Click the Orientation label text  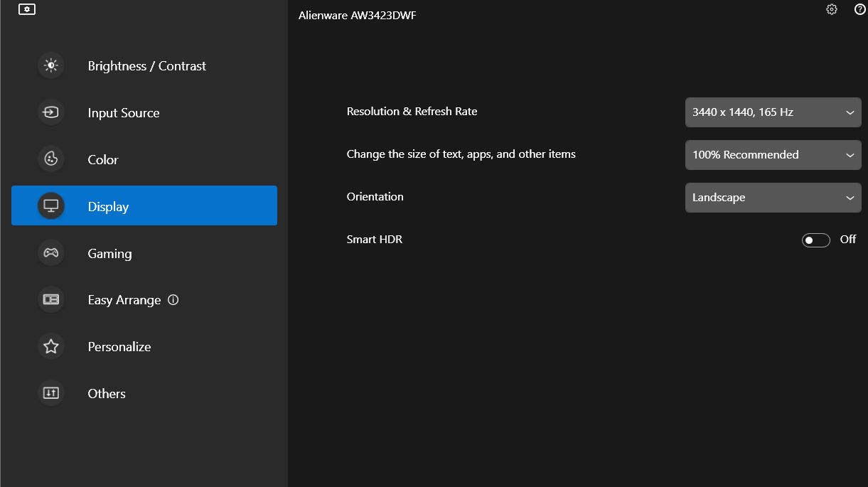[375, 197]
